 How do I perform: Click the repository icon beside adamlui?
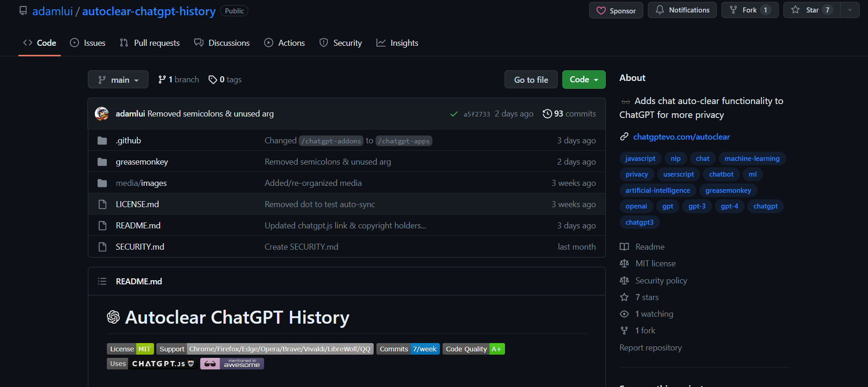23,11
